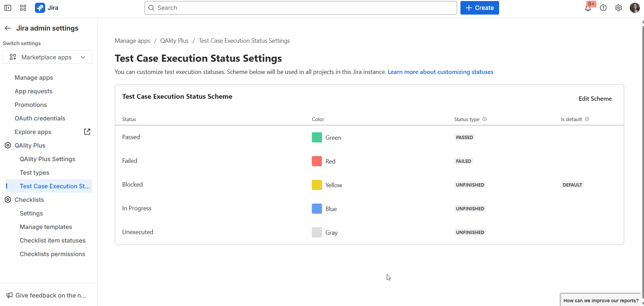Click the info icon next to Is default

(587, 119)
